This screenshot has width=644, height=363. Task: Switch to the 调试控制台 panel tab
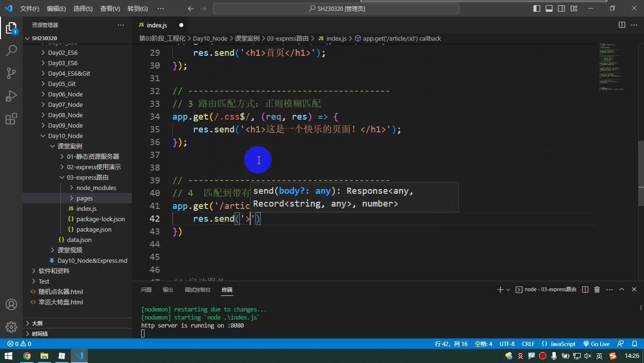click(x=197, y=290)
